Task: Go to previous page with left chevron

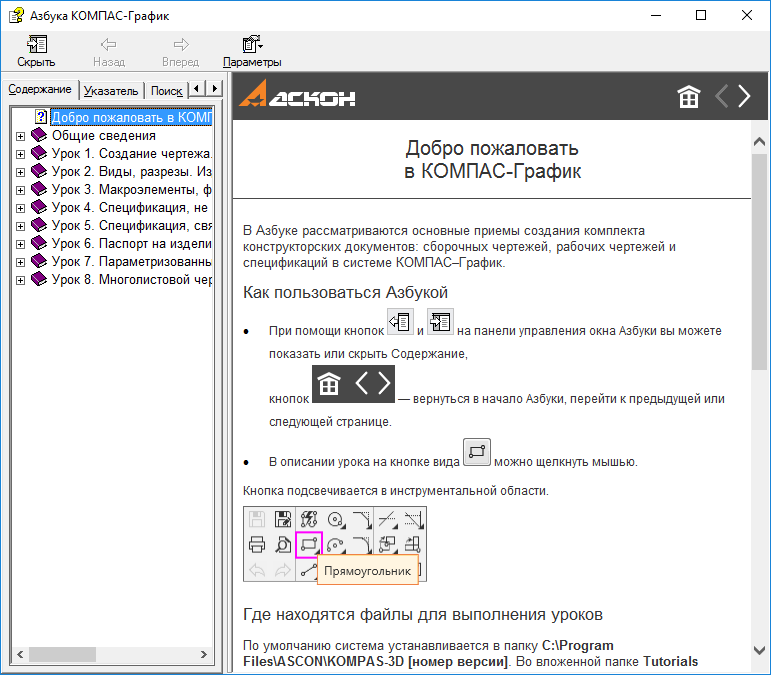Action: pos(722,97)
